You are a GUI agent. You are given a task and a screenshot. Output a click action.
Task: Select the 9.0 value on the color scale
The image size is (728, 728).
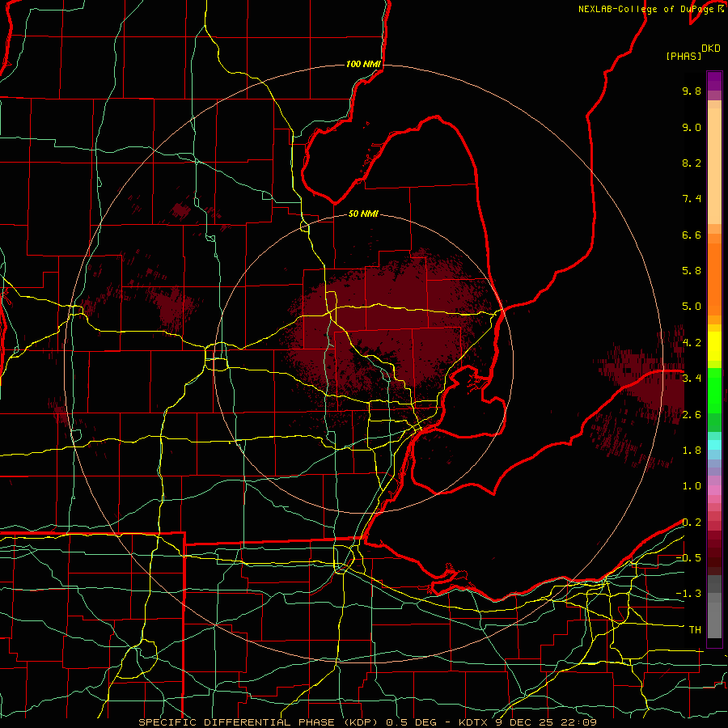(x=692, y=127)
